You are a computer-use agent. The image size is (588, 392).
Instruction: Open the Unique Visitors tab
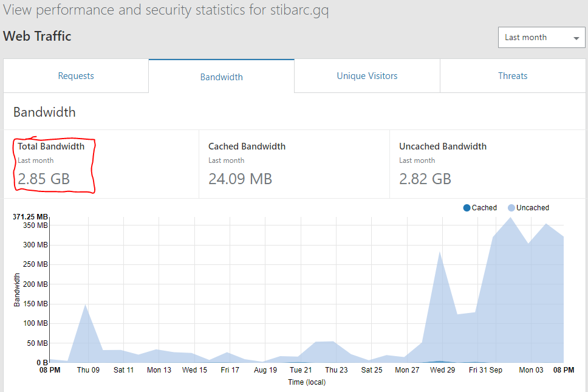367,76
